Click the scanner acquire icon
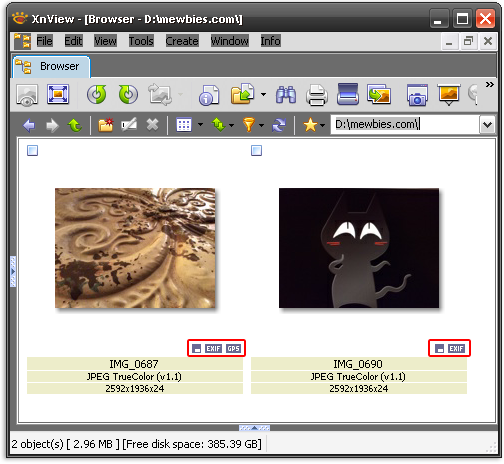The width and height of the screenshot is (504, 464). (347, 94)
